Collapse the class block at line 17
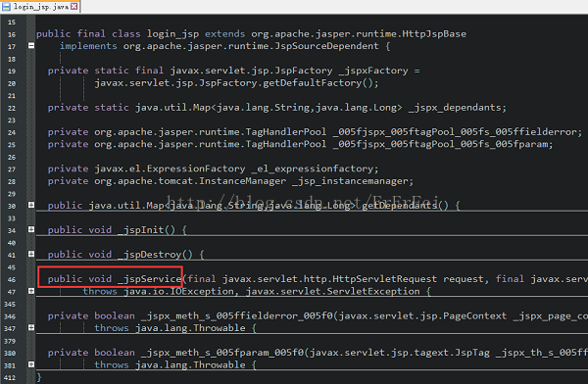Screen dimensions: 588x384 coord(31,45)
